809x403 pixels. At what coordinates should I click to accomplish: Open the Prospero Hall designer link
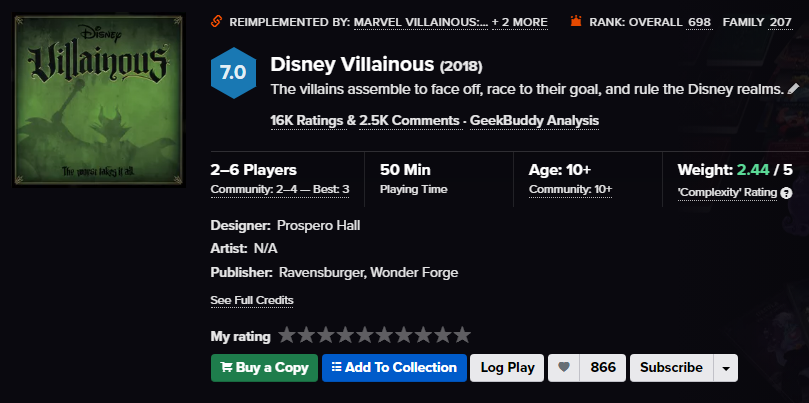point(318,225)
